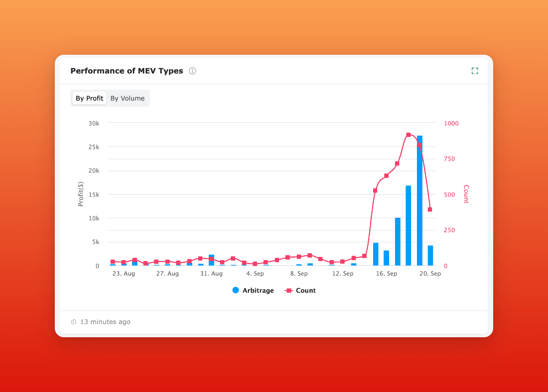The image size is (548, 392).
Task: Click the 13 minutes ago timestamp
Action: (x=105, y=322)
